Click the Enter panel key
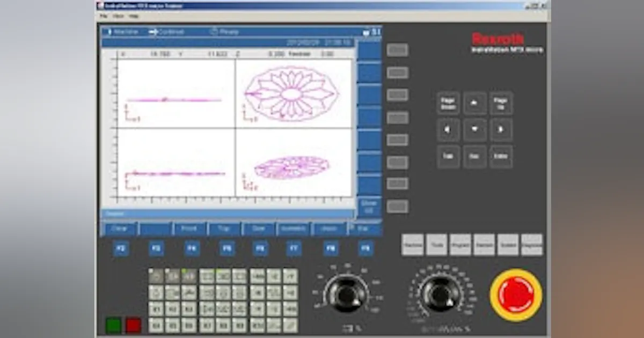This screenshot has height=338, width=644. [501, 157]
